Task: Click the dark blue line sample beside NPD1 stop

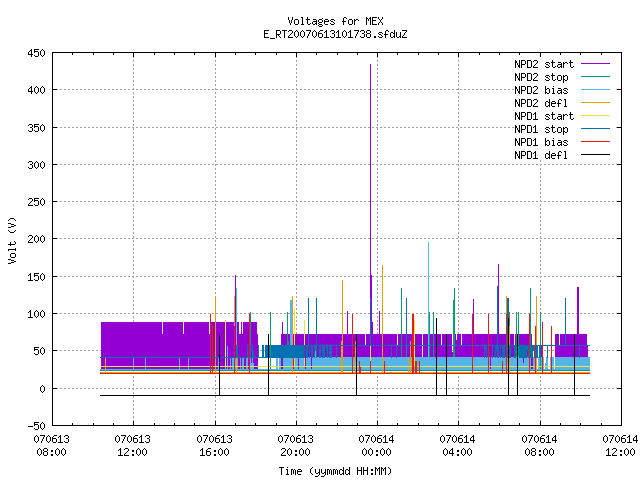Action: (x=596, y=129)
